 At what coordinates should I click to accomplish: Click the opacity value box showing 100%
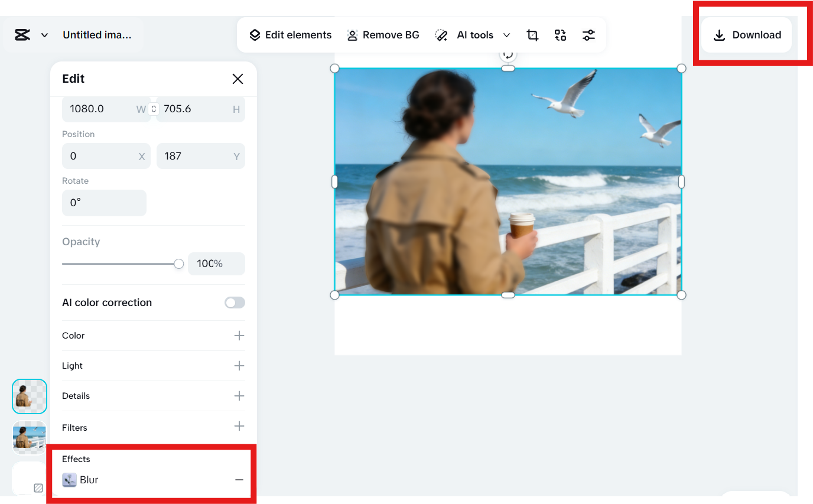pyautogui.click(x=216, y=264)
